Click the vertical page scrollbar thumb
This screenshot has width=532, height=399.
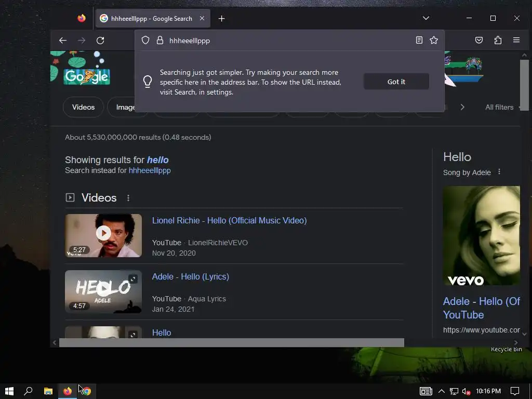click(x=524, y=85)
